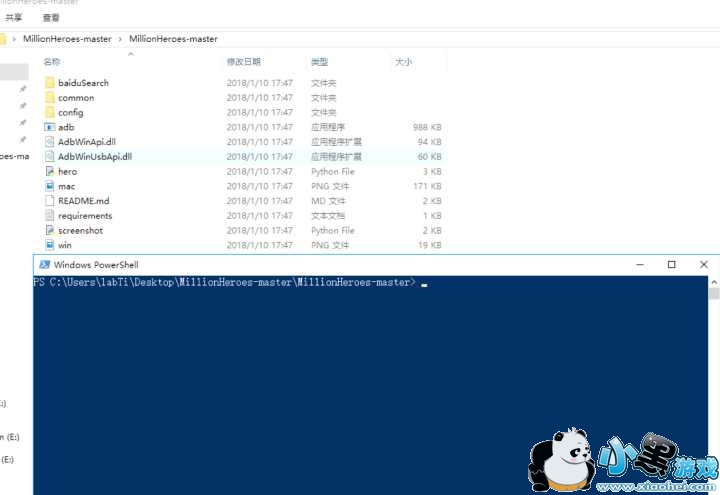Select the AdbWinApi.dll file name

[x=87, y=142]
